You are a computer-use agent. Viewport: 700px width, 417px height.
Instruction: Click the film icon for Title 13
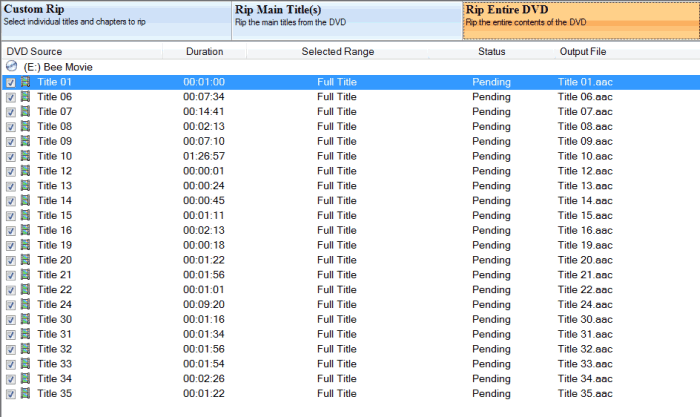tap(25, 186)
